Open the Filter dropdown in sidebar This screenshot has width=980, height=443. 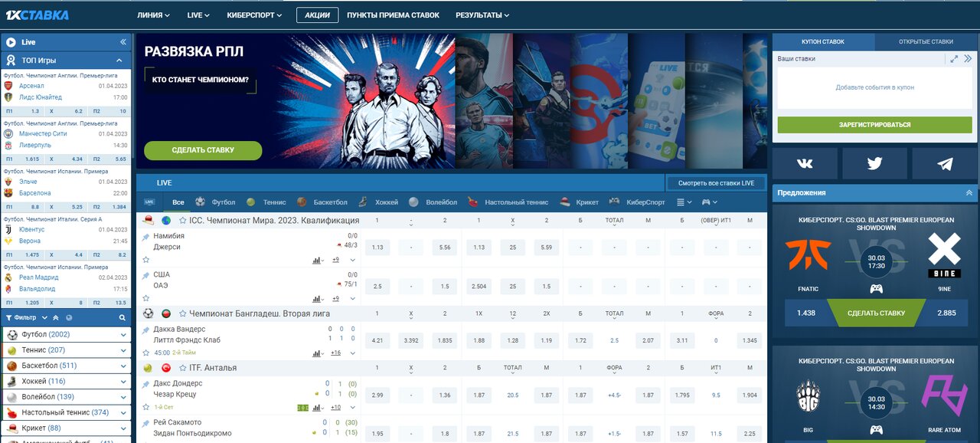[x=28, y=317]
